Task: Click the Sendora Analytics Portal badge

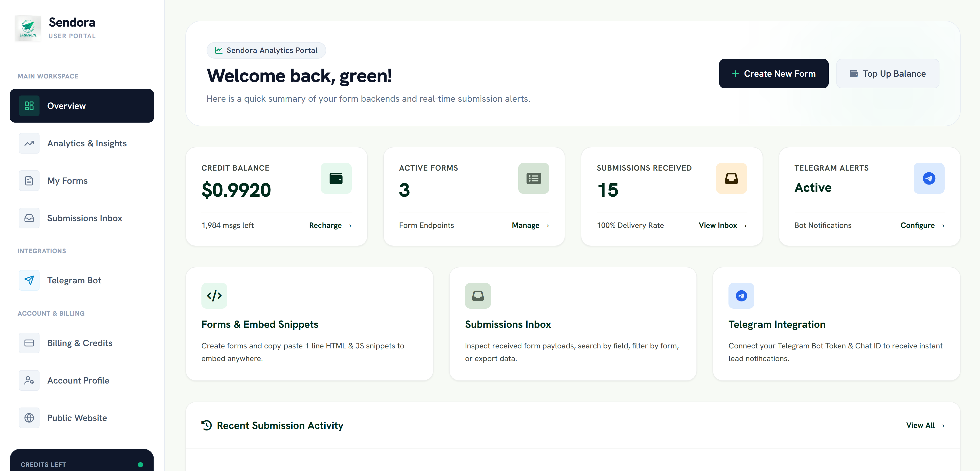Action: click(x=266, y=50)
